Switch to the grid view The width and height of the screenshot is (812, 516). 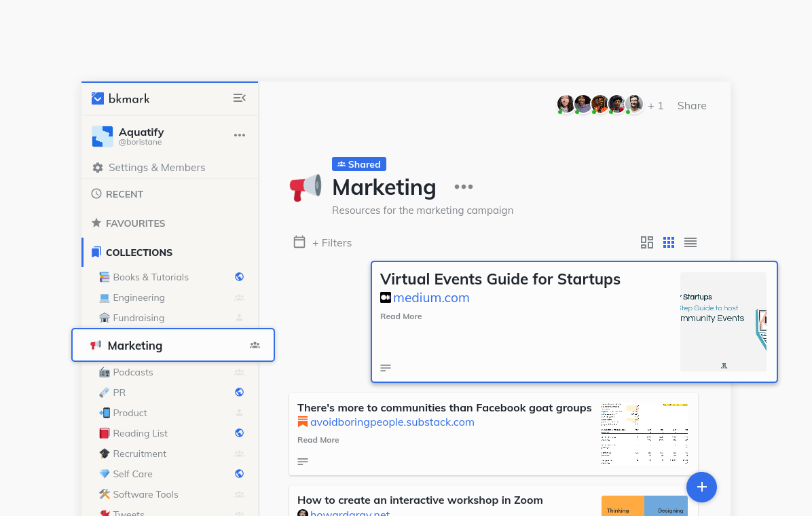tap(669, 242)
